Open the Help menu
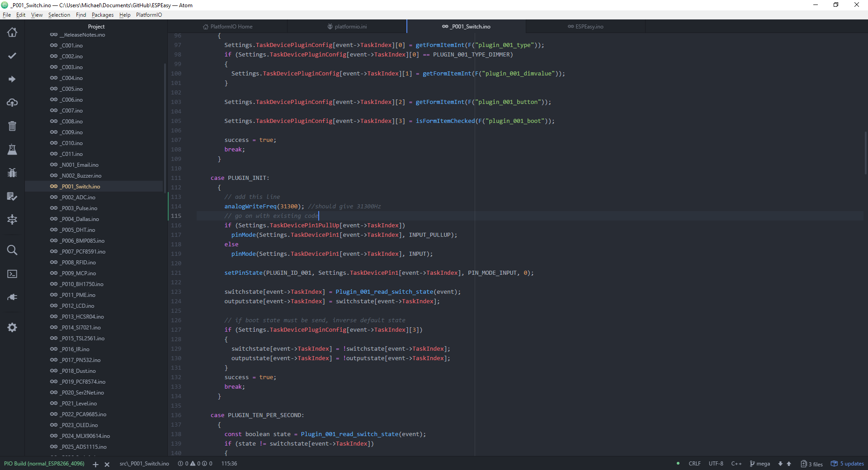868x470 pixels. tap(125, 15)
